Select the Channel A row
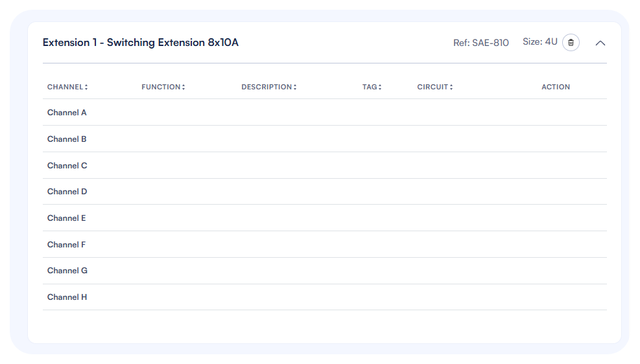 [x=67, y=113]
